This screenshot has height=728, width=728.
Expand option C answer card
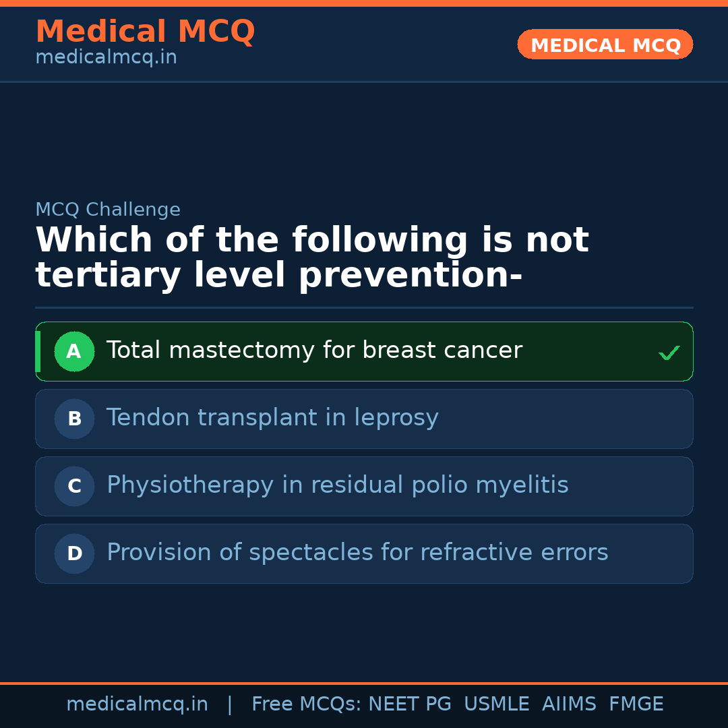(x=364, y=486)
